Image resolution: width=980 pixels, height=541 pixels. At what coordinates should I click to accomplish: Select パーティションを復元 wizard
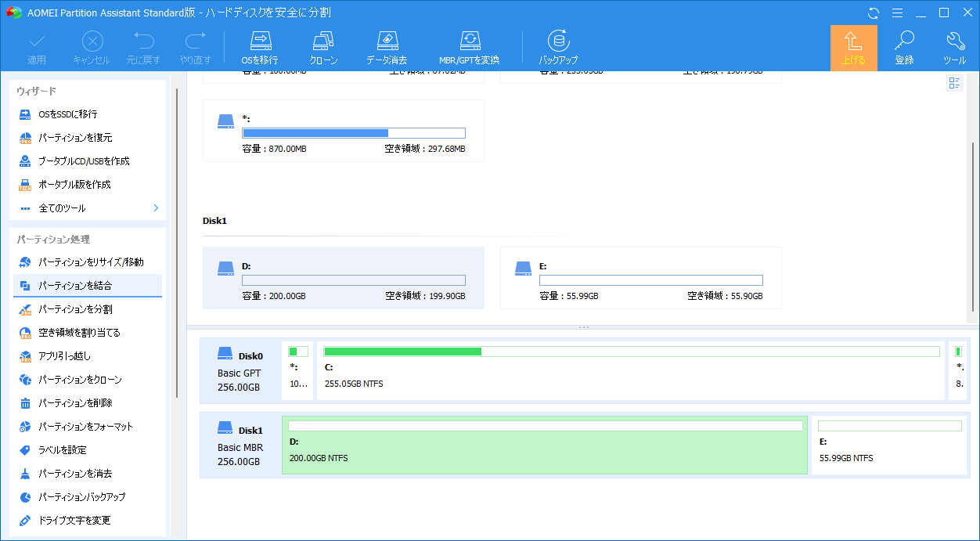click(x=89, y=138)
